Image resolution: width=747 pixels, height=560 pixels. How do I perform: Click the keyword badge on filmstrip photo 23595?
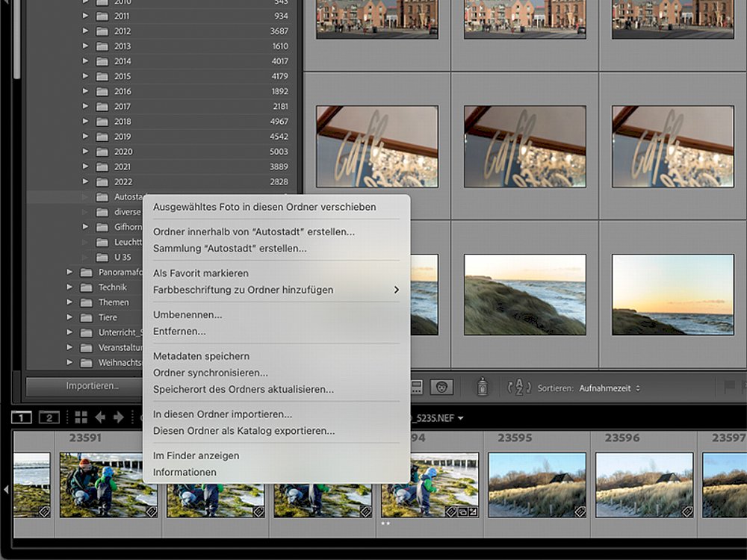pos(580,512)
